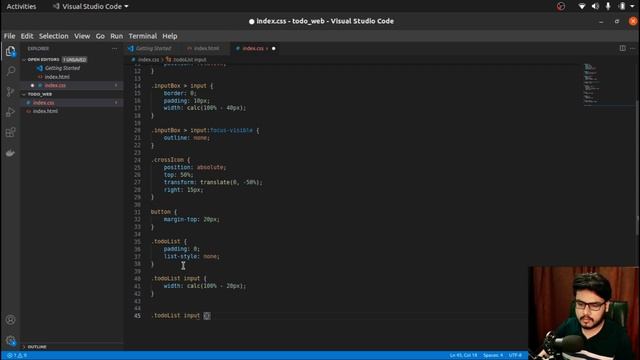Click the battery icon in the top bar

[x=622, y=6]
